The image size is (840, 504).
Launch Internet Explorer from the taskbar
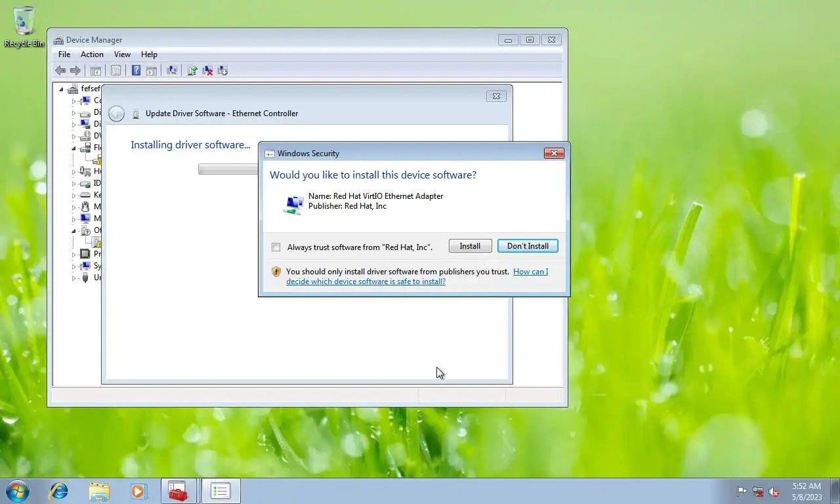pyautogui.click(x=58, y=491)
